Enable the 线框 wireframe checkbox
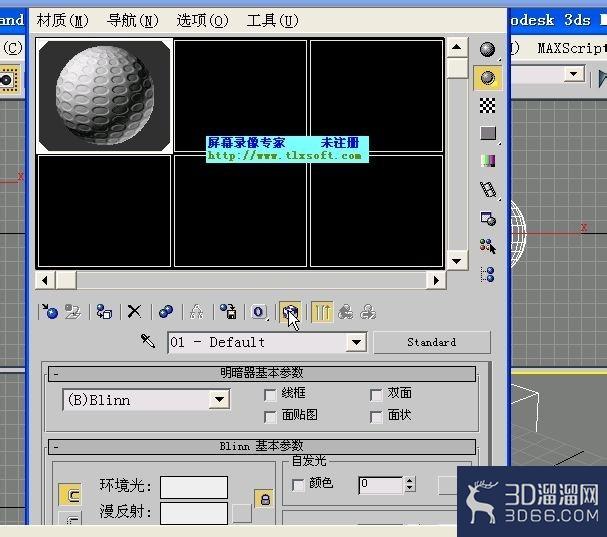This screenshot has width=607, height=537. pos(270,395)
